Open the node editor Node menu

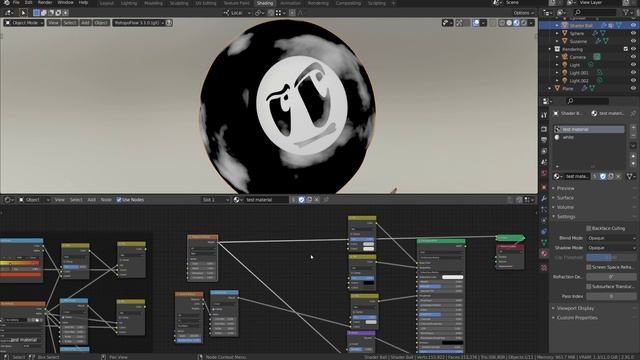[x=106, y=200]
